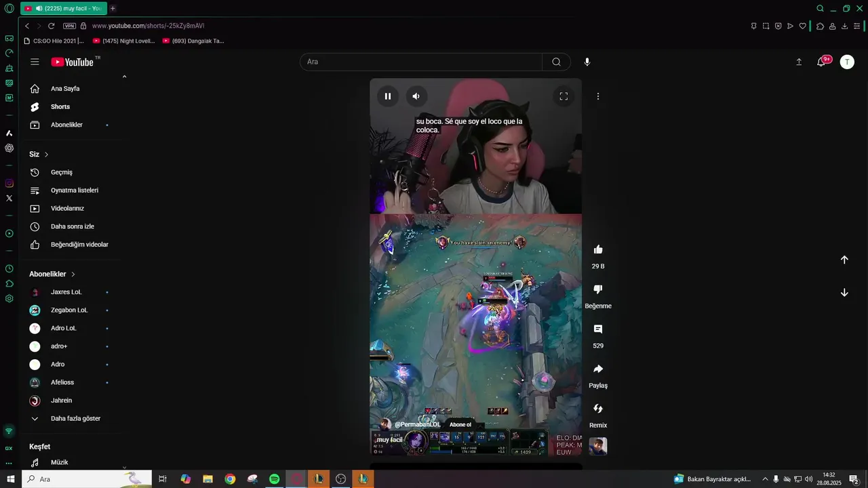Screen dimensions: 868x488
Task: Expand the Siz section chevron
Action: tap(46, 155)
